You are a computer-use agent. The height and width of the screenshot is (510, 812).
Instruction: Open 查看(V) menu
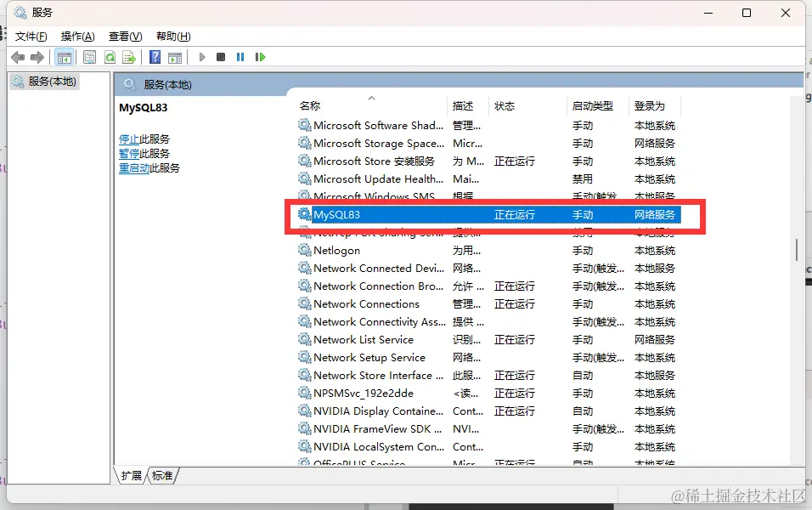coord(126,37)
